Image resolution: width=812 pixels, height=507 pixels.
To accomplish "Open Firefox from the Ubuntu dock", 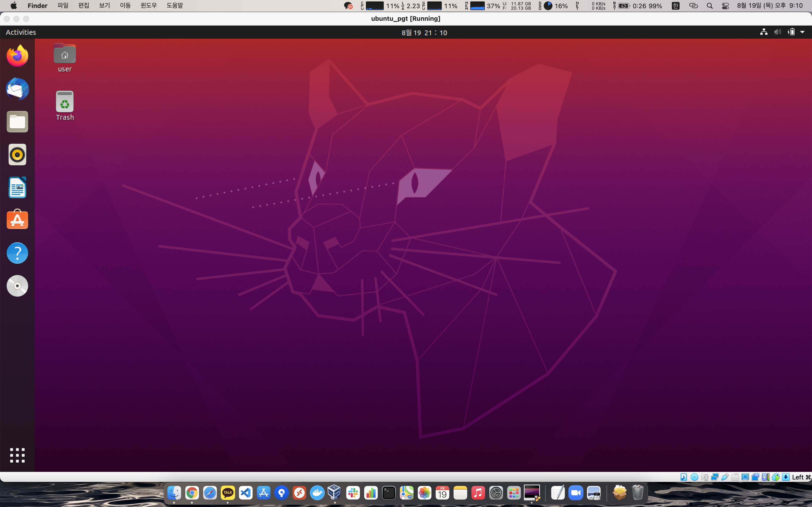I will point(17,56).
